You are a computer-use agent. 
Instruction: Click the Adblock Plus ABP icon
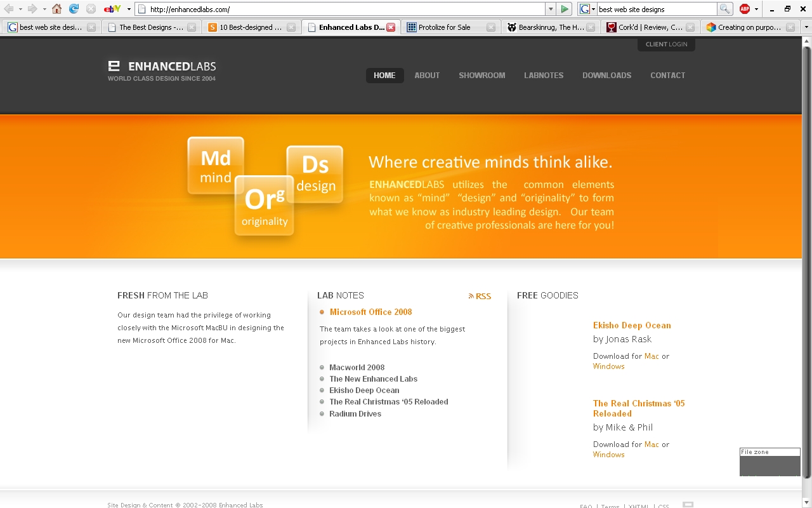(x=745, y=9)
